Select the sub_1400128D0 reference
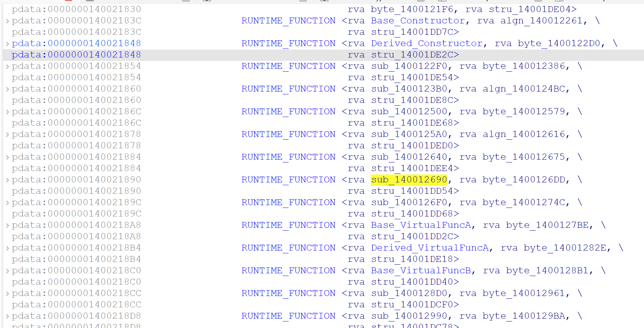The image size is (644, 328). (x=409, y=293)
